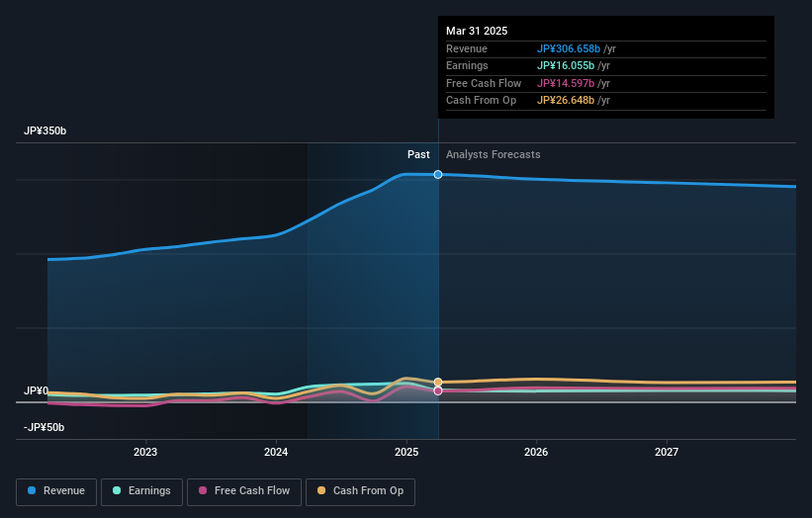The width and height of the screenshot is (812, 518).
Task: Toggle the Free Cash Flow legend series
Action: point(244,491)
